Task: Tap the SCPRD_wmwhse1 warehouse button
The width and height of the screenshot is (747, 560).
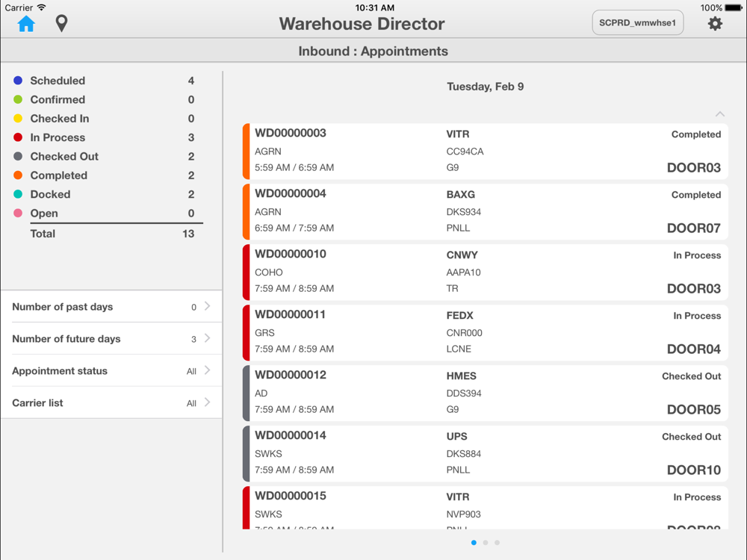Action: 637,23
